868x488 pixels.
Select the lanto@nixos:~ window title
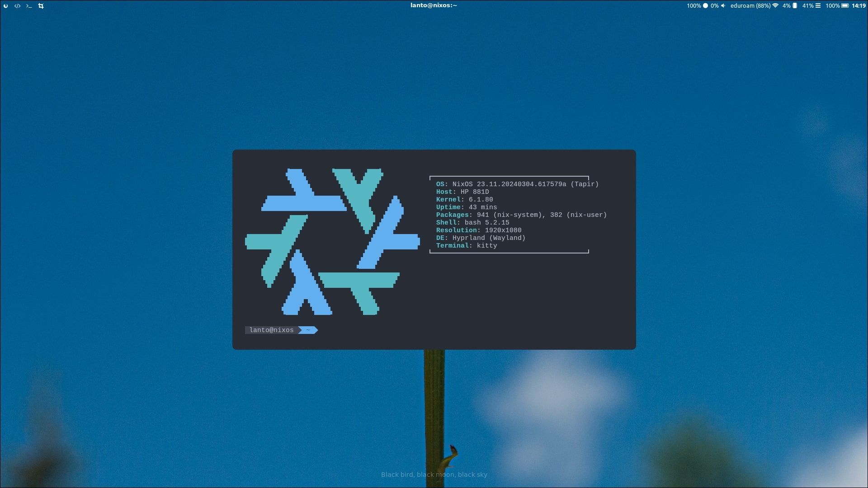433,5
